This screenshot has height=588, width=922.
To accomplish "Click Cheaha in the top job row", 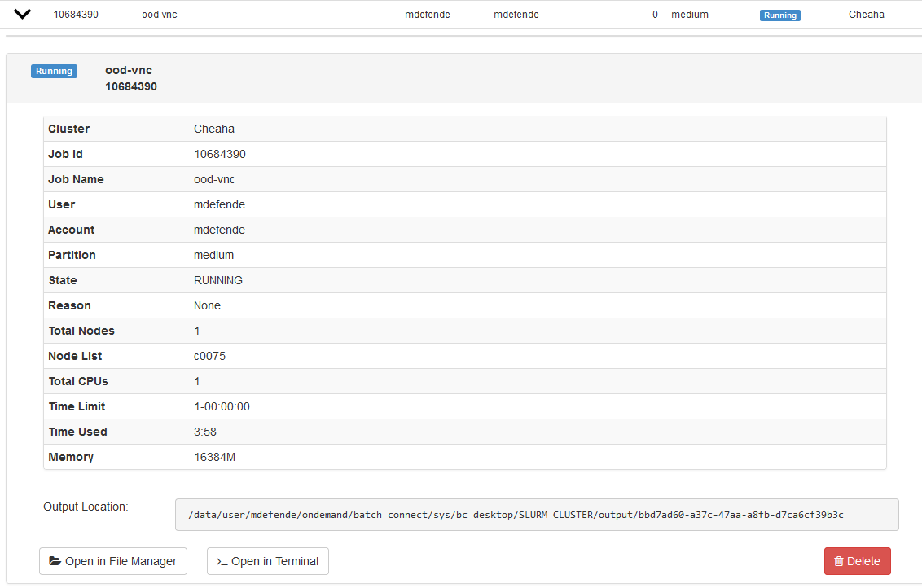I will pyautogui.click(x=866, y=15).
